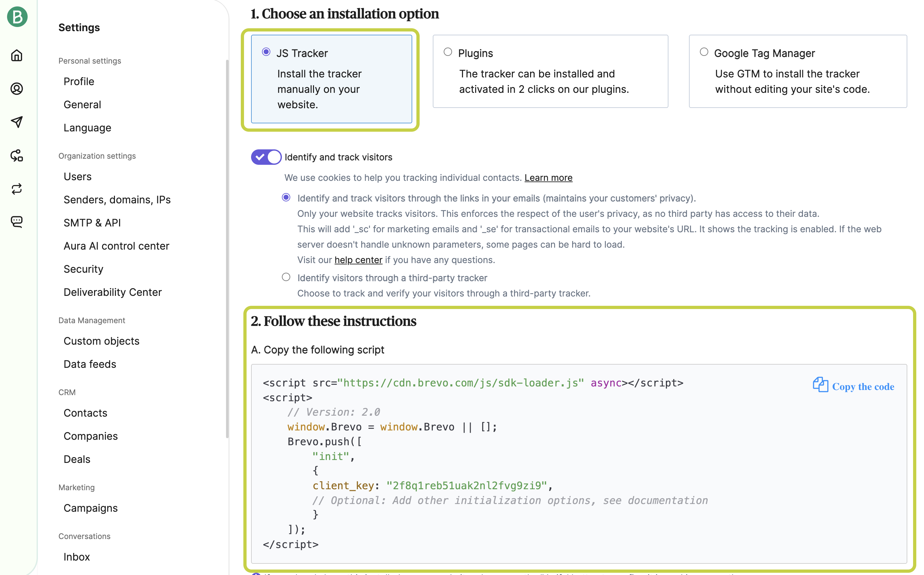Choose third-party tracker radio option
This screenshot has width=924, height=575.
(286, 277)
